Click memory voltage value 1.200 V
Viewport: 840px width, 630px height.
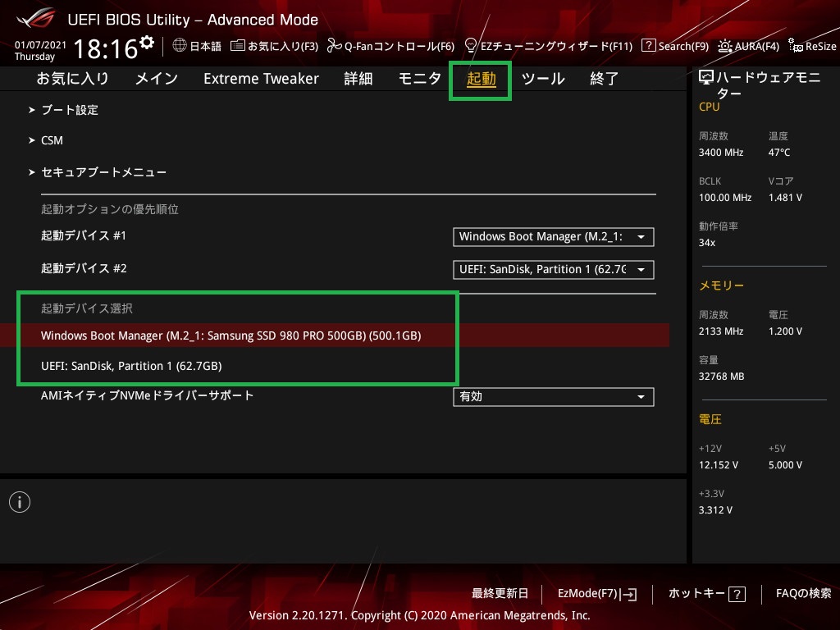pos(785,331)
